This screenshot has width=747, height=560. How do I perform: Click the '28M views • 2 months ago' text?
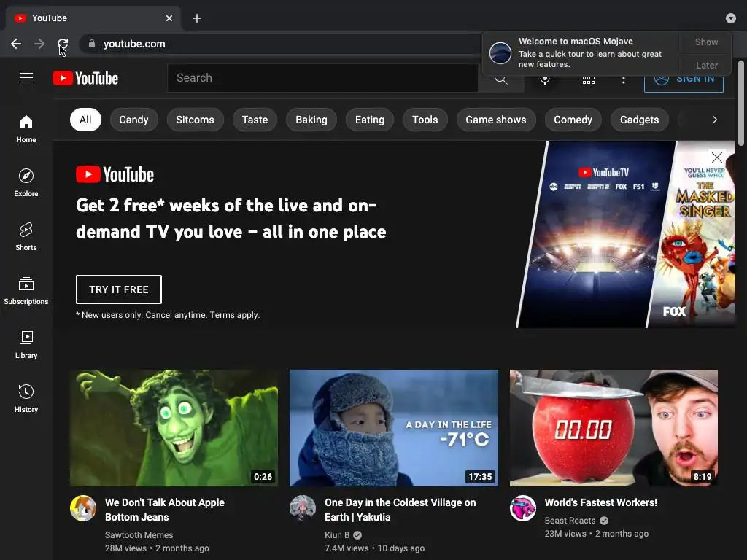pos(157,548)
